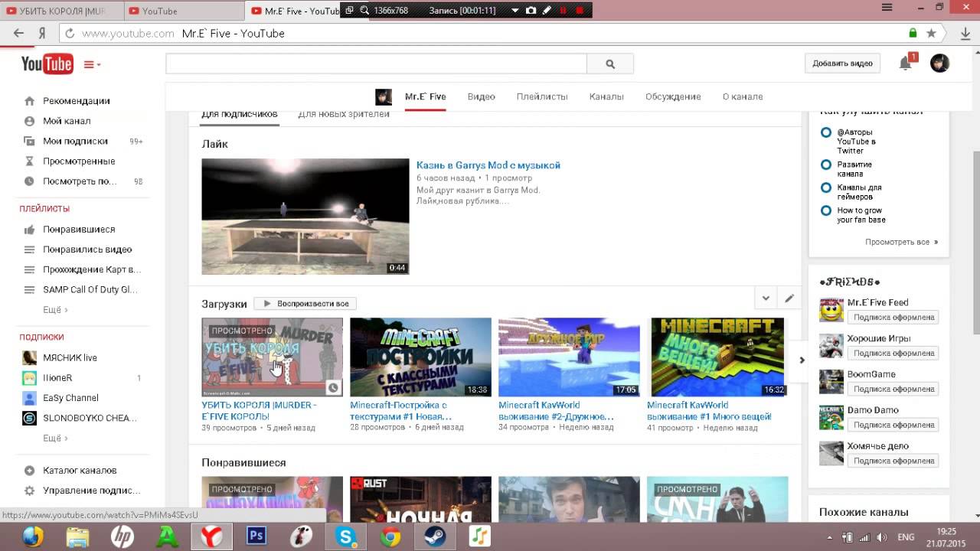
Task: Open Просмотренные history
Action: [x=79, y=161]
